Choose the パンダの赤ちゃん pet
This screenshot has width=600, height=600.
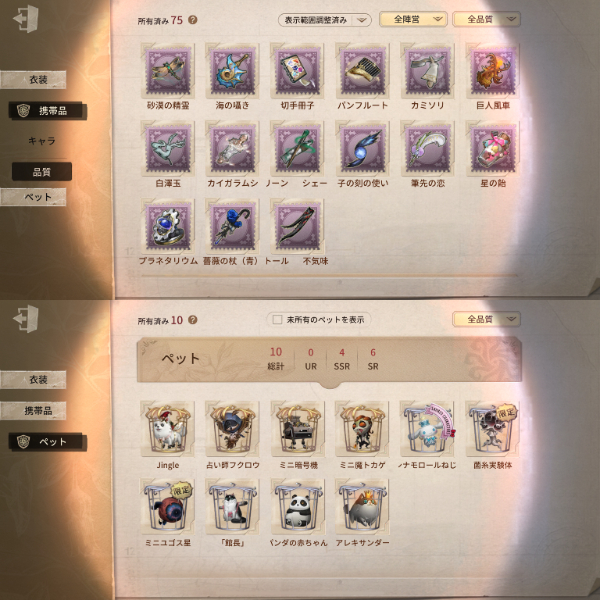(298, 507)
